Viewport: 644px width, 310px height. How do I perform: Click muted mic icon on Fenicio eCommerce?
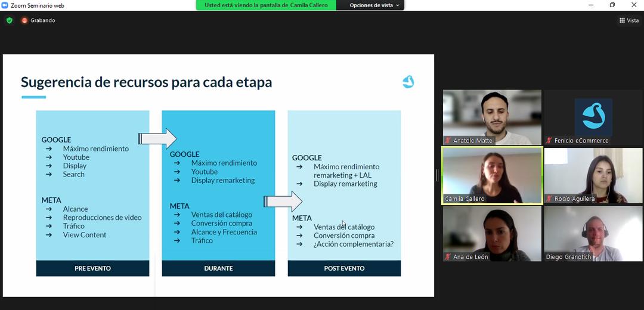[549, 141]
